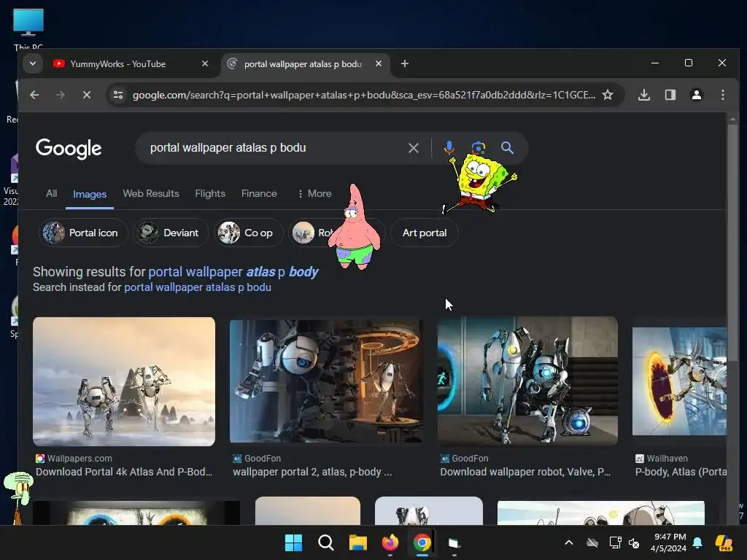Open the Windows Start menu
747x560 pixels.
point(293,542)
